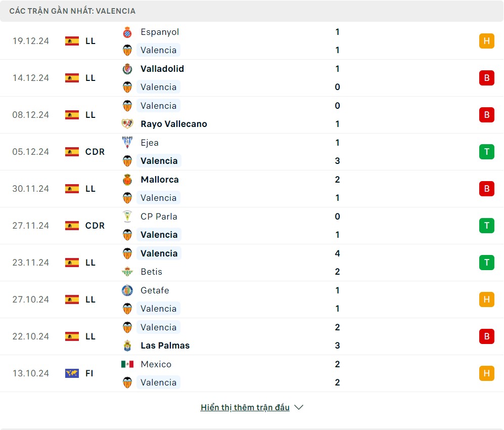Open the 23.11.24 Valencia vs Betis match row
Image resolution: width=504 pixels, height=430 pixels.
(x=252, y=263)
